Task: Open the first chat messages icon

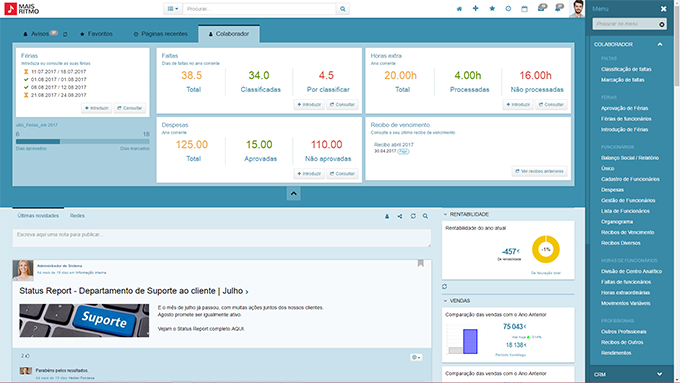Action: tap(542, 7)
